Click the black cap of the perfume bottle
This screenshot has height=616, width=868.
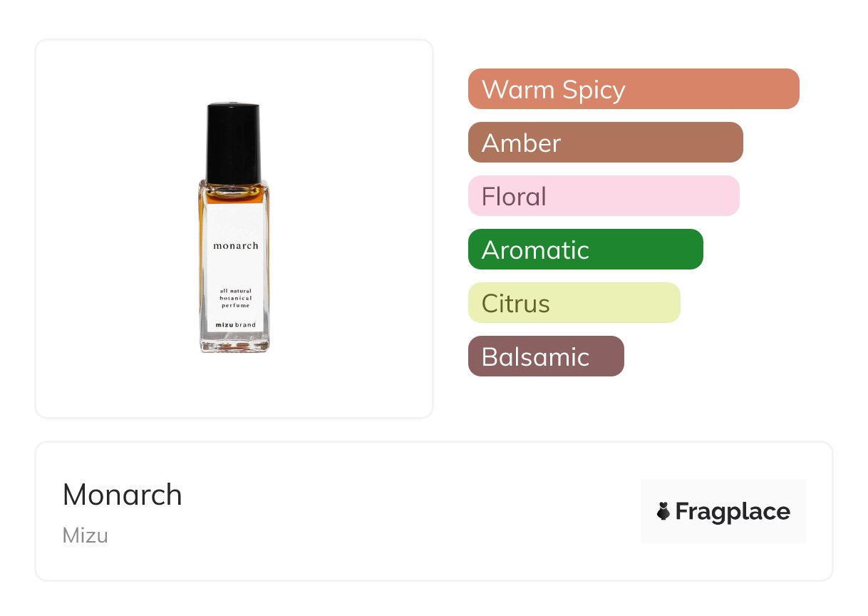(233, 143)
